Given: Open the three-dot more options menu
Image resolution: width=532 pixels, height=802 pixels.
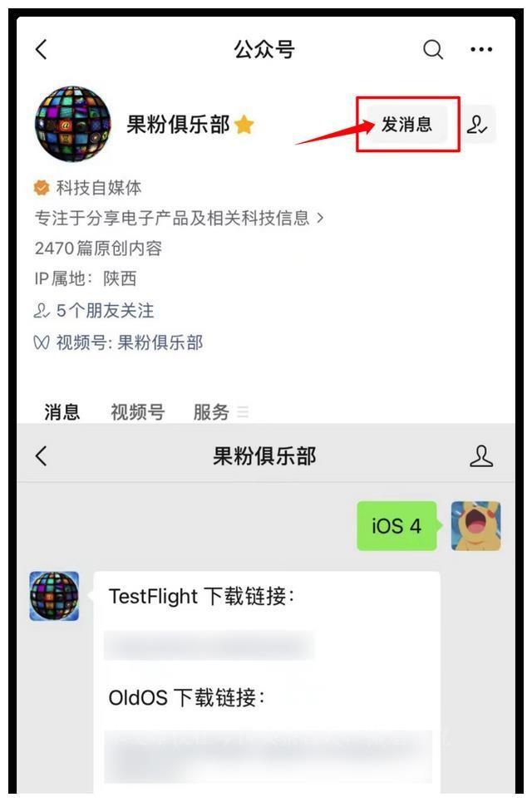Looking at the screenshot, I should tap(481, 50).
